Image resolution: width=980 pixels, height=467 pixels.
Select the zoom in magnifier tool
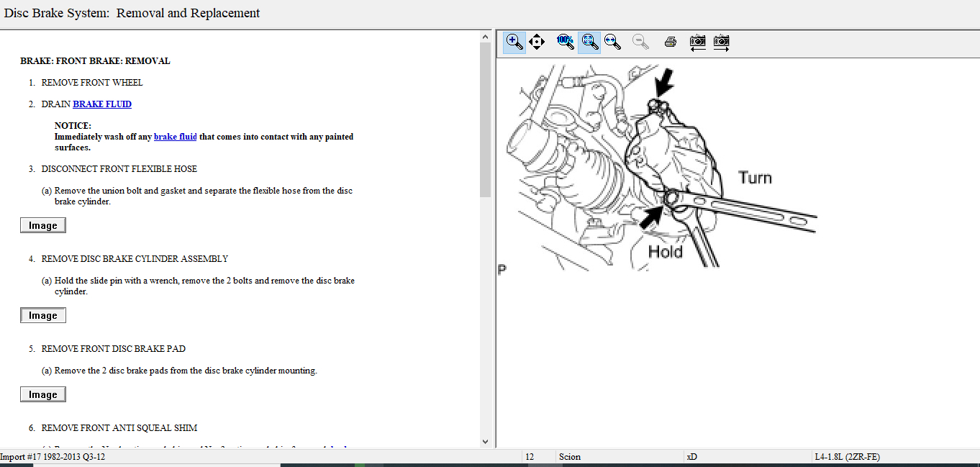514,42
